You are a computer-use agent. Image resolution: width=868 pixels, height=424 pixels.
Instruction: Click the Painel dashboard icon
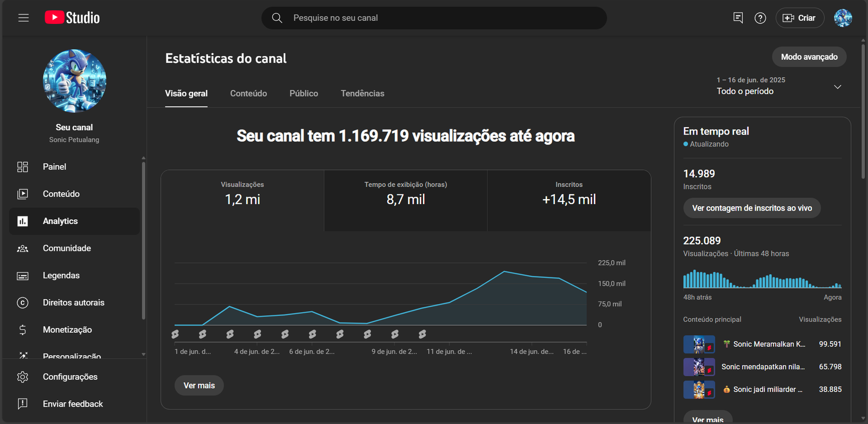pyautogui.click(x=22, y=167)
